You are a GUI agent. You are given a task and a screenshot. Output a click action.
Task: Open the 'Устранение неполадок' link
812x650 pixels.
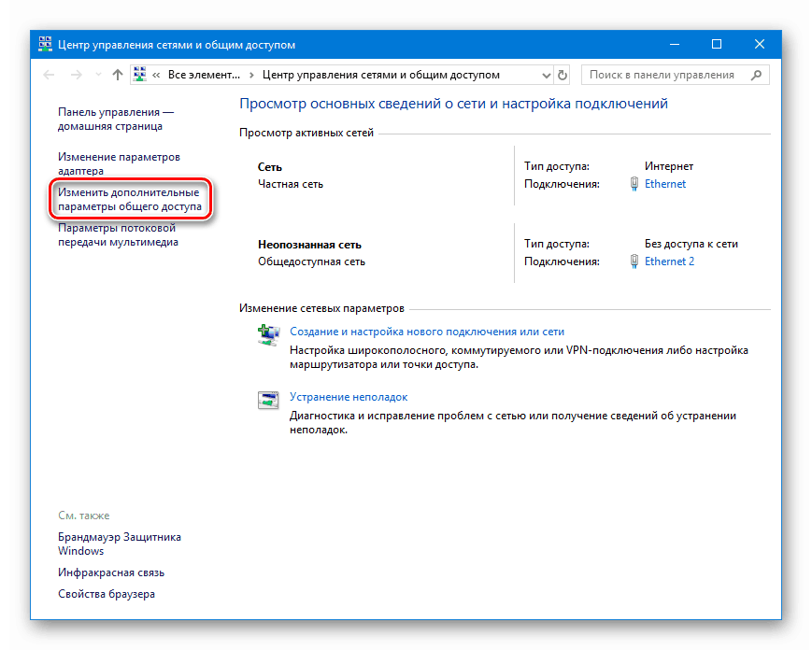pyautogui.click(x=349, y=397)
